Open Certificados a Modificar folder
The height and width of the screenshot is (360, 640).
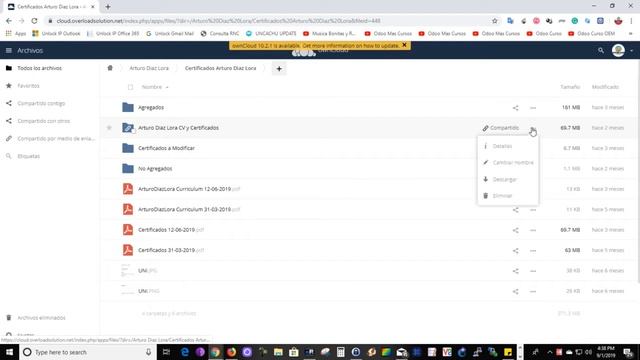[x=166, y=148]
